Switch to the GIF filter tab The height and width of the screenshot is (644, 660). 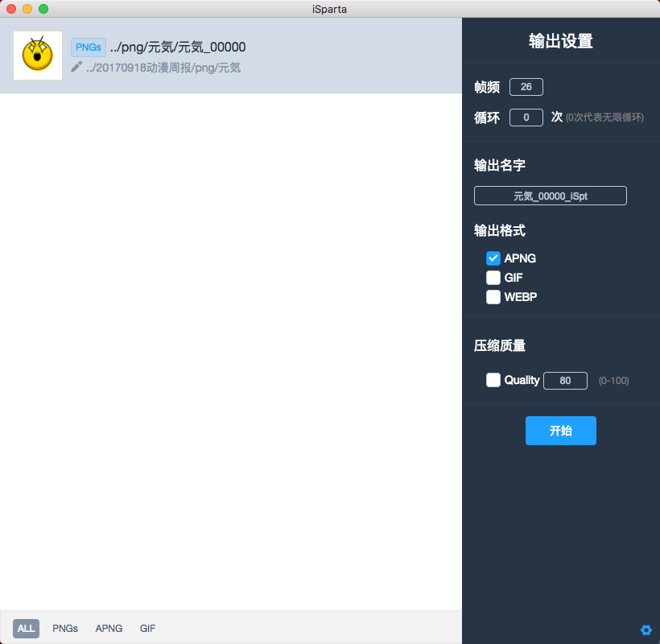148,629
